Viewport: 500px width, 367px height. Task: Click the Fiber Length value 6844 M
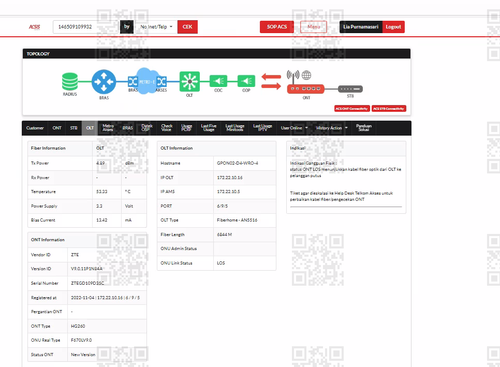coord(224,235)
